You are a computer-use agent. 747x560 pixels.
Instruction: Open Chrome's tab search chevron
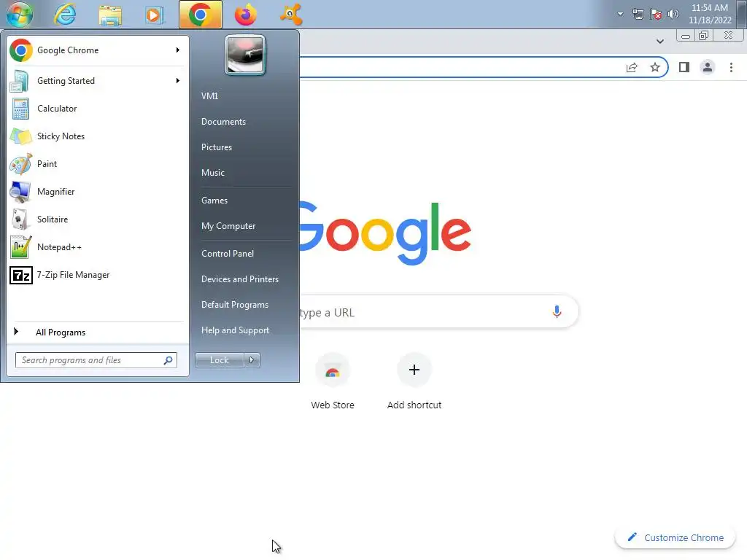659,42
